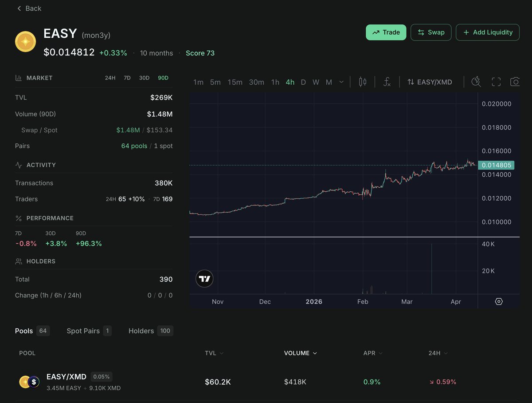Sort pools by APR column
The width and height of the screenshot is (532, 403).
372,353
